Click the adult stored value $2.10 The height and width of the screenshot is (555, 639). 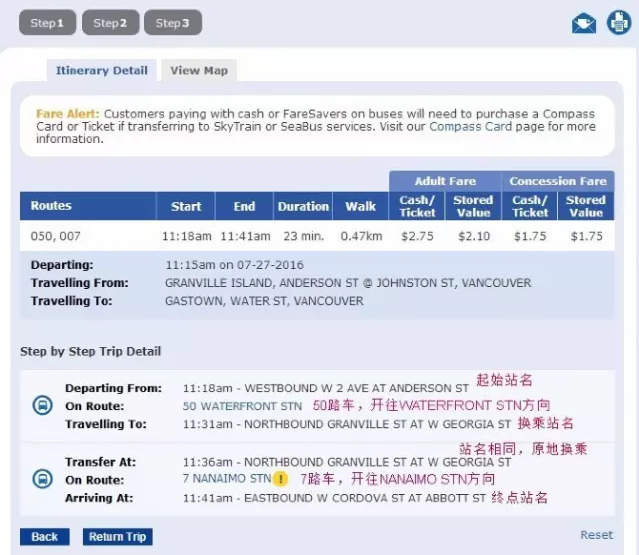pyautogui.click(x=474, y=236)
